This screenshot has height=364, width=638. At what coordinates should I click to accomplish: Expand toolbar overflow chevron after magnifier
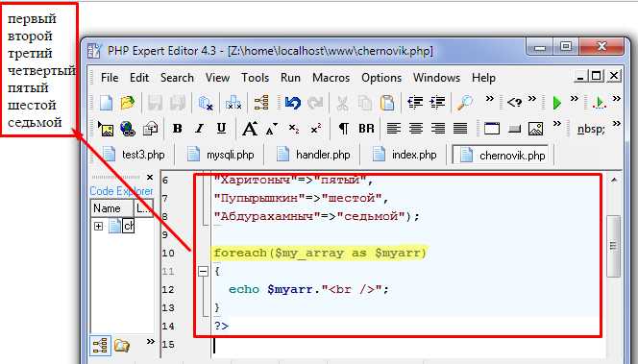point(489,98)
